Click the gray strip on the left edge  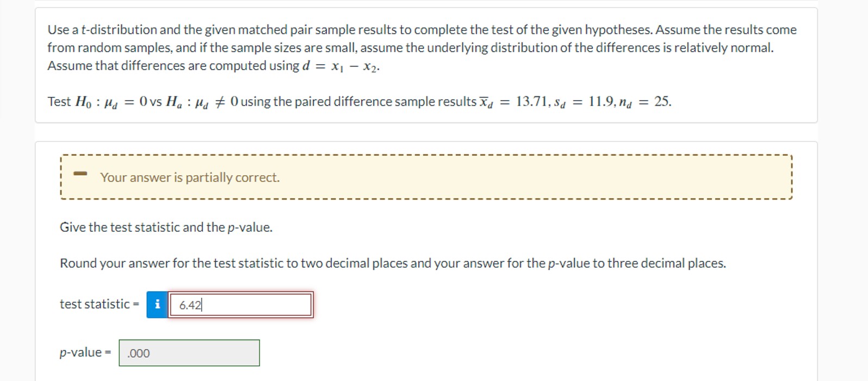[x=16, y=190]
